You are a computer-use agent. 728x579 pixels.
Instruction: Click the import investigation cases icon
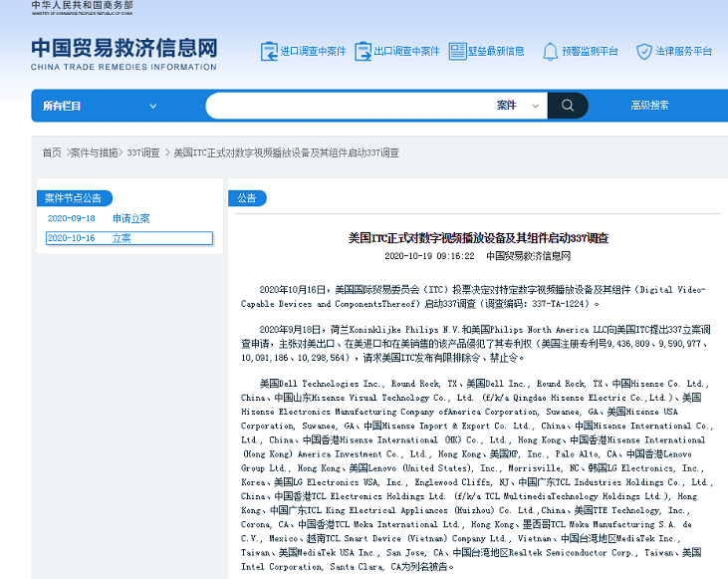click(x=269, y=51)
